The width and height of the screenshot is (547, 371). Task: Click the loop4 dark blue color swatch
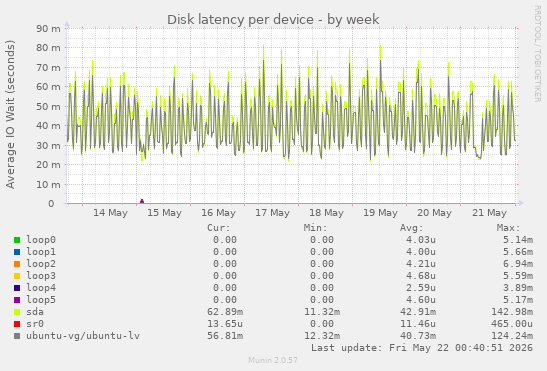point(17,288)
